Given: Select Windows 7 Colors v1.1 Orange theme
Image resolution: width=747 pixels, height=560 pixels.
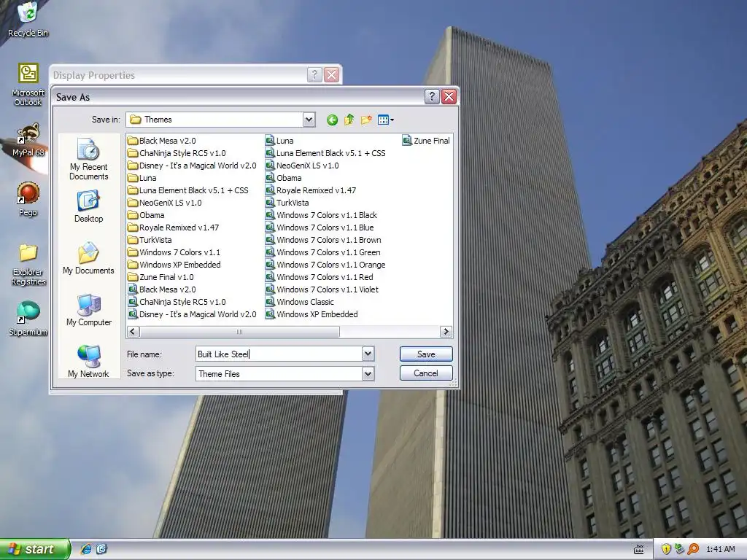Looking at the screenshot, I should [326, 264].
